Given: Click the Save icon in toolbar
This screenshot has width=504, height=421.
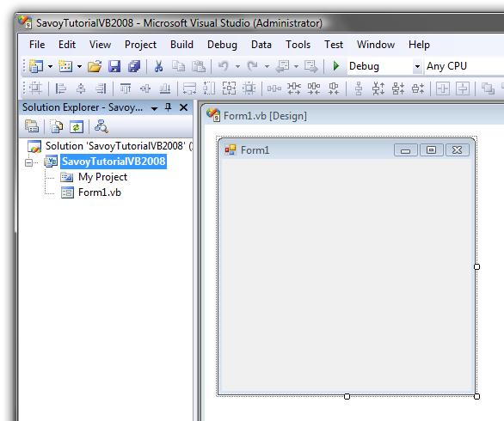Looking at the screenshot, I should pyautogui.click(x=114, y=66).
